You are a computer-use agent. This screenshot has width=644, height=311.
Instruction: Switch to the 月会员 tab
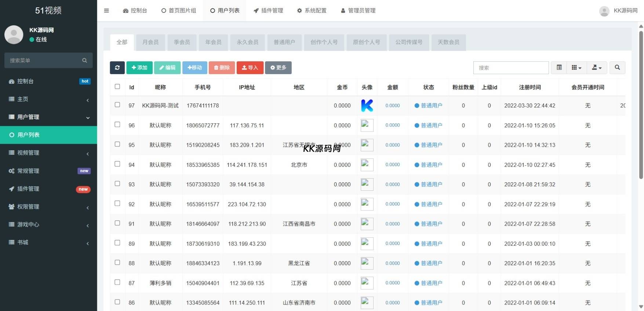tap(150, 42)
